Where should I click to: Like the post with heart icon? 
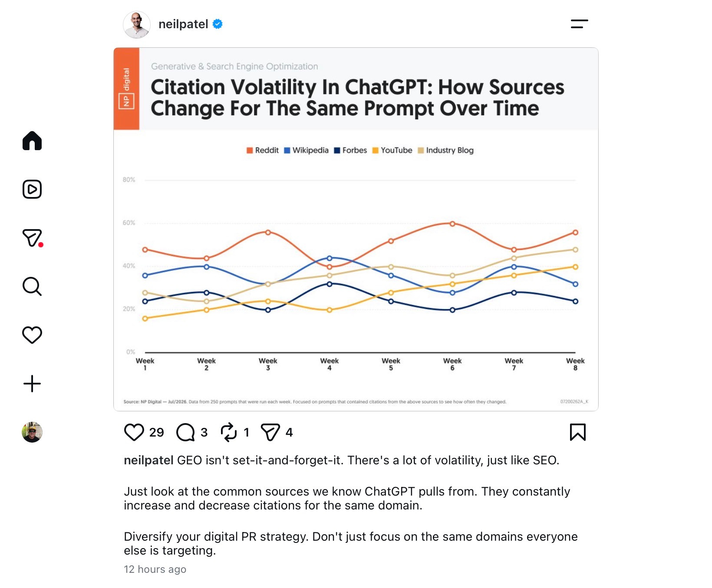tap(134, 432)
